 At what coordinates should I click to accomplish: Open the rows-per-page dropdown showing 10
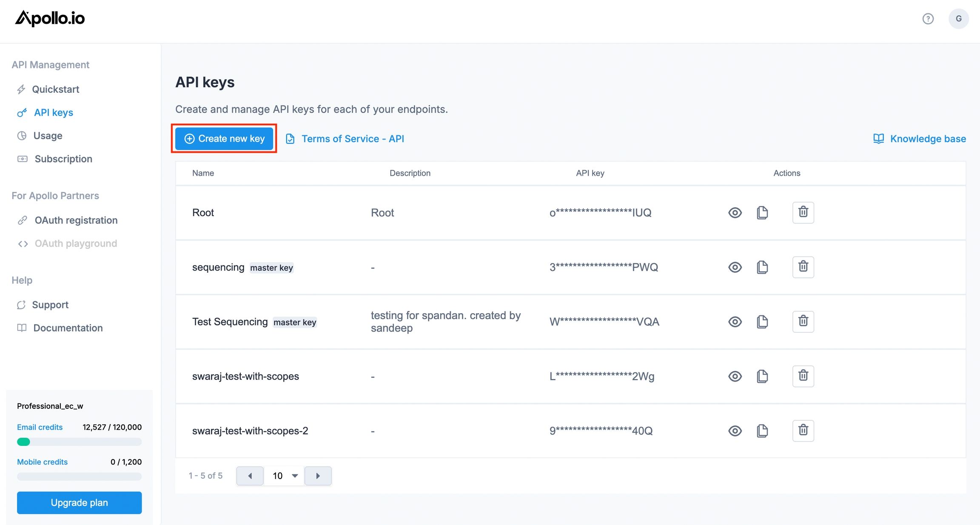click(284, 476)
